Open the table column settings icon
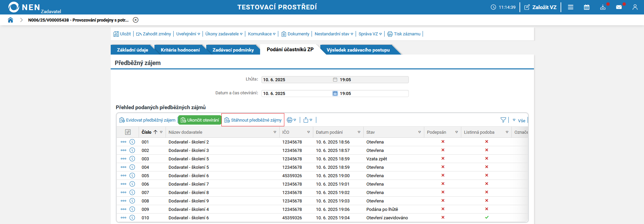The height and width of the screenshot is (224, 644). pos(128,132)
